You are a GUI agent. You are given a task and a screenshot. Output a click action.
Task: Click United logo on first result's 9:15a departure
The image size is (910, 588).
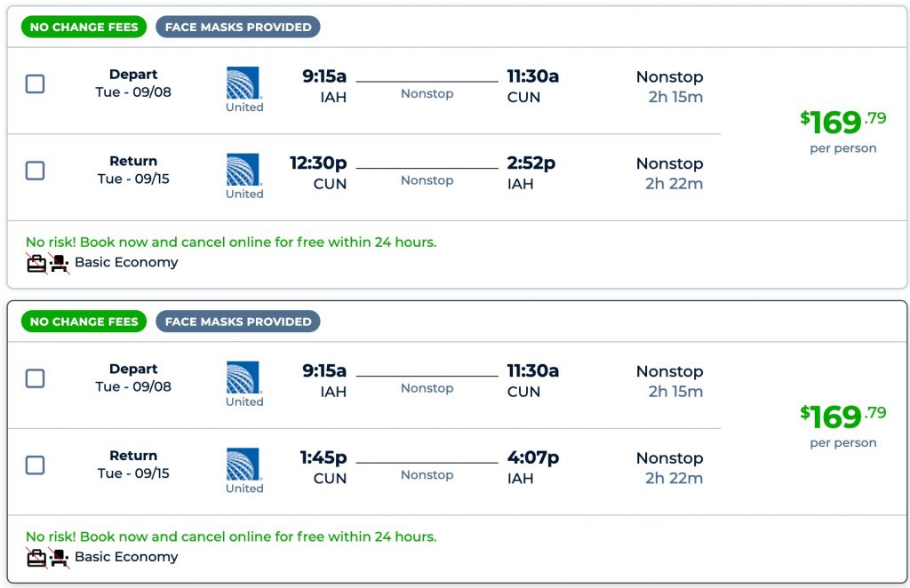point(243,83)
